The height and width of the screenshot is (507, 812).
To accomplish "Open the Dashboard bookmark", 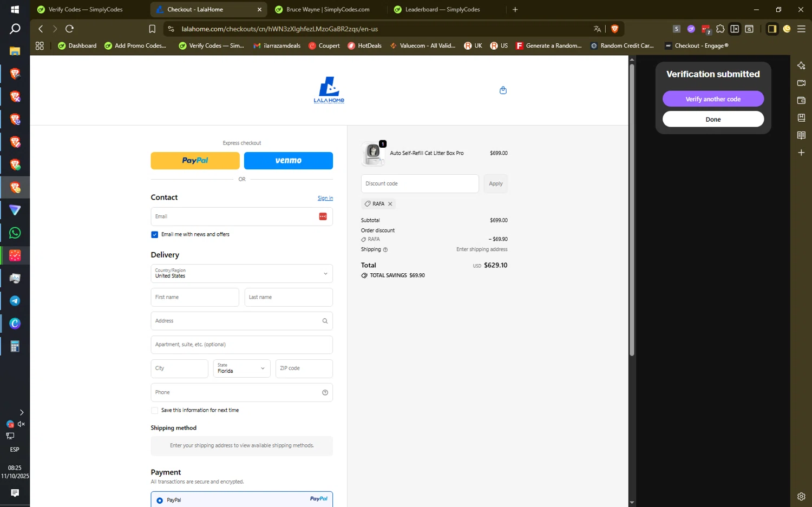I will [x=77, y=45].
